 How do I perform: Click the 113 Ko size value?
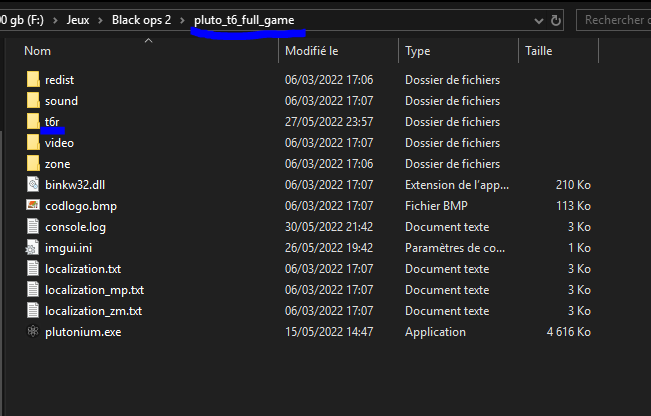[x=573, y=206]
